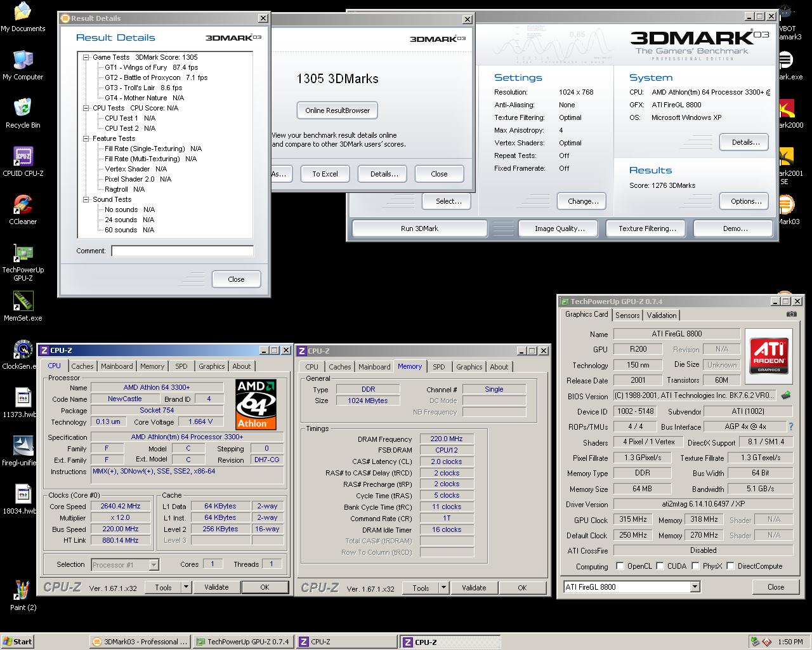Open the firegl-unified desktop icon
The image size is (812, 650).
pos(23,451)
